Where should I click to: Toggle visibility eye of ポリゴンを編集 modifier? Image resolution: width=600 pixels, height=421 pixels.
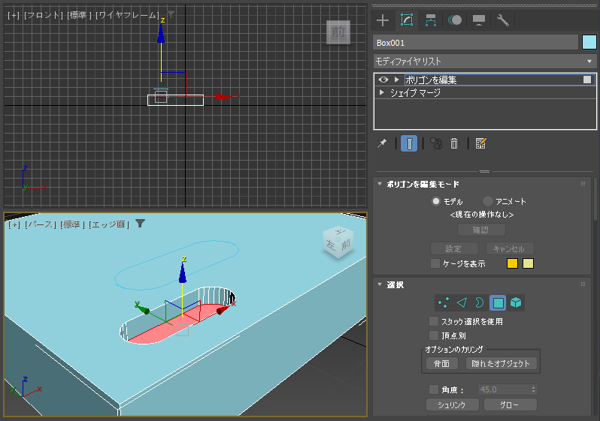click(x=383, y=79)
